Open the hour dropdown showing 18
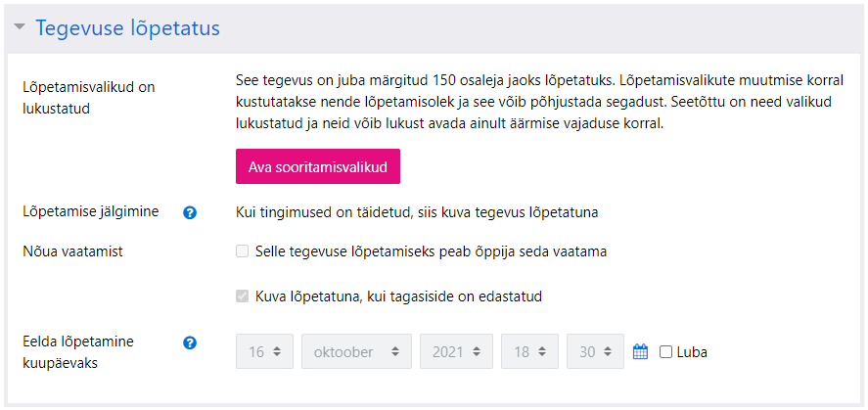The height and width of the screenshot is (410, 868). point(529,351)
